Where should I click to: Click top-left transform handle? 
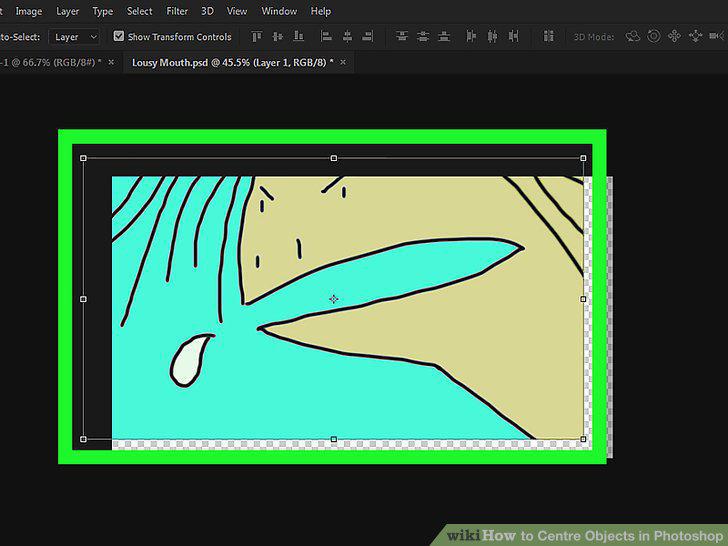click(x=83, y=158)
